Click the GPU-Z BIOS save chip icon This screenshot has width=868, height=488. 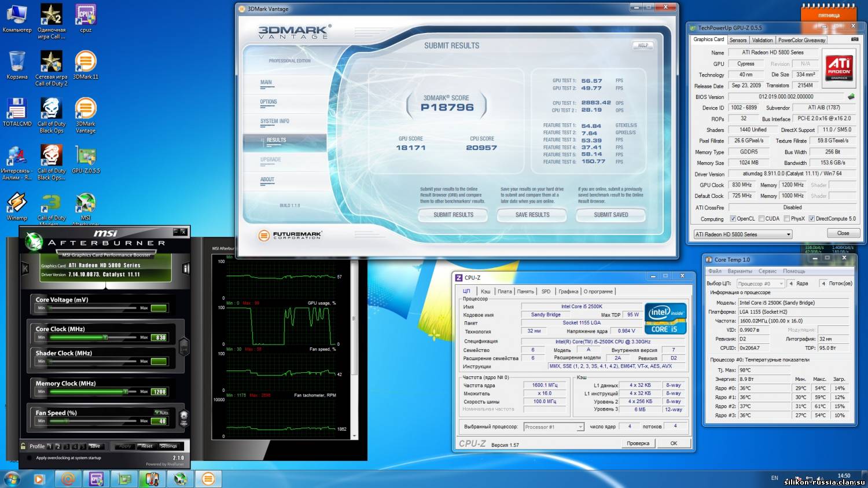pyautogui.click(x=851, y=97)
